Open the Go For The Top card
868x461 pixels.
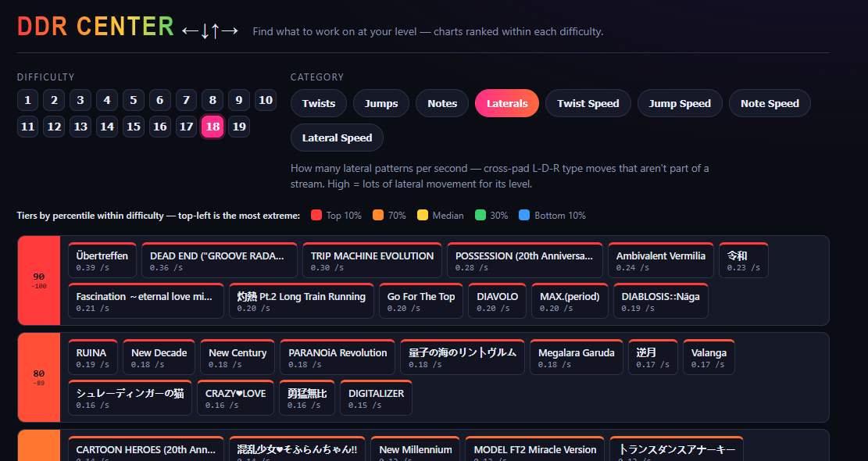[x=421, y=301]
